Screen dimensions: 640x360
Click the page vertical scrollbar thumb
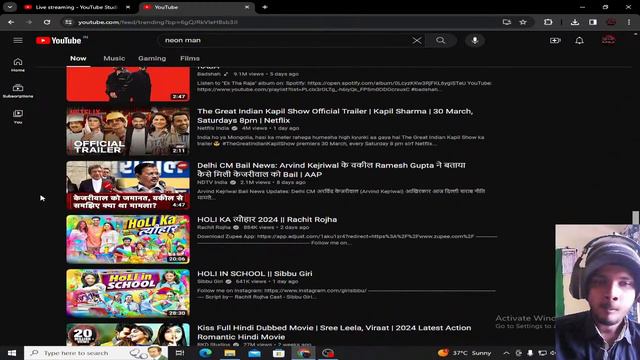(635, 218)
